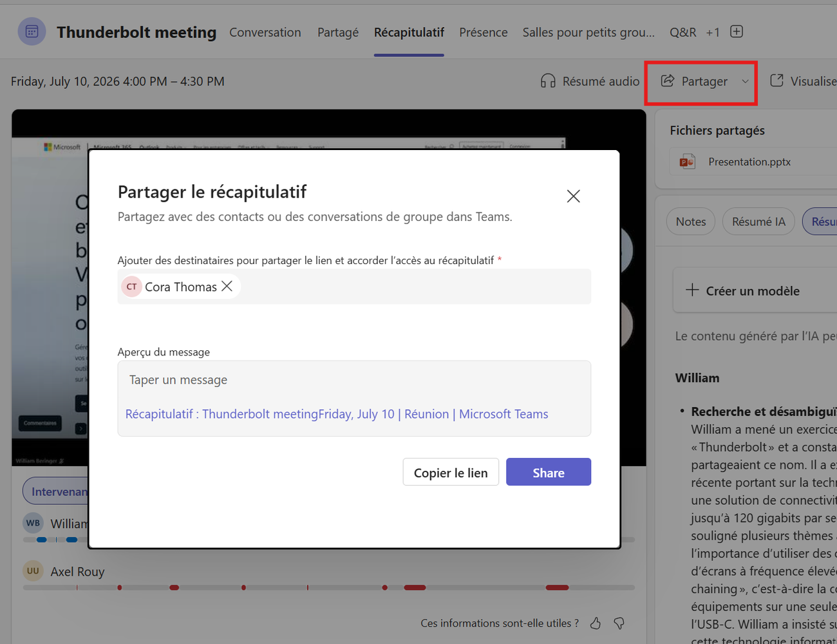Remove Cora Thomas from recipients
This screenshot has height=644, width=837.
pos(227,286)
